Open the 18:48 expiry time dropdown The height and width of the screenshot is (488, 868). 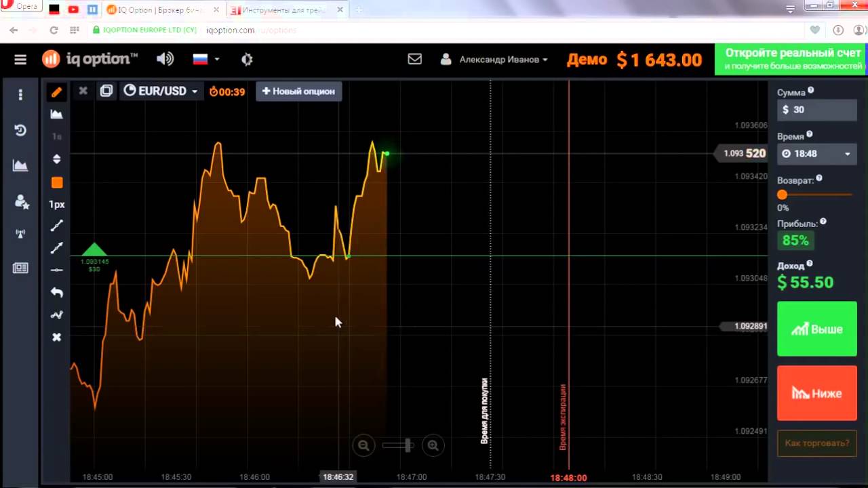[817, 154]
